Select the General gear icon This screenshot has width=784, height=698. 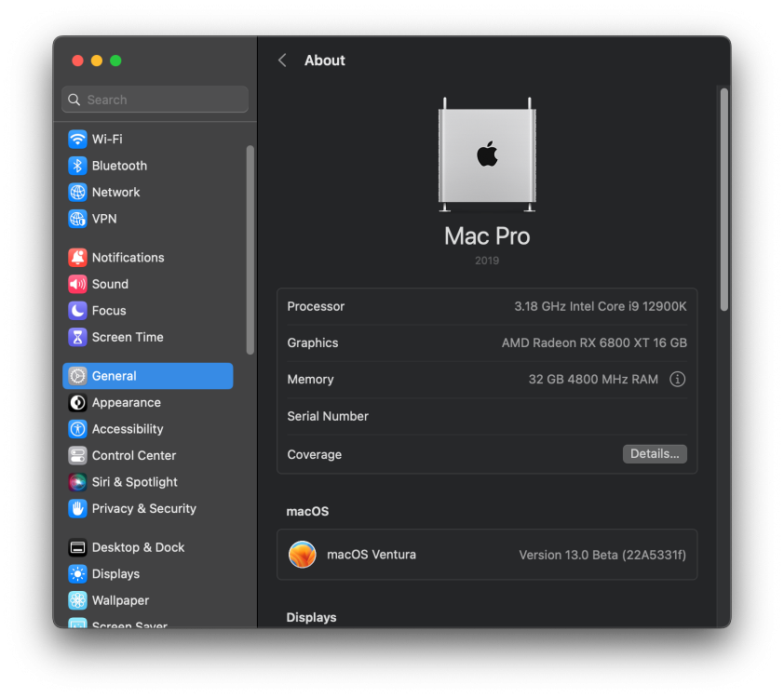[x=77, y=376]
